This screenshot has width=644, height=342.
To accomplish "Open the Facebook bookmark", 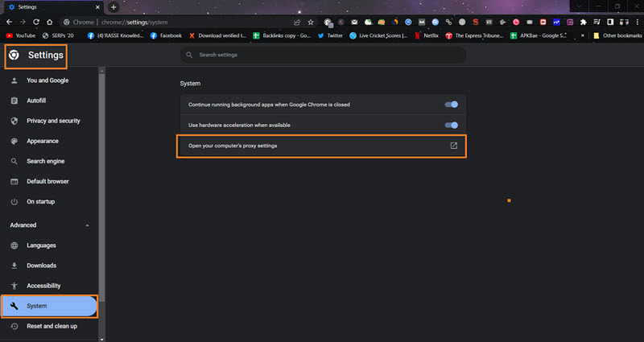I will (x=166, y=35).
